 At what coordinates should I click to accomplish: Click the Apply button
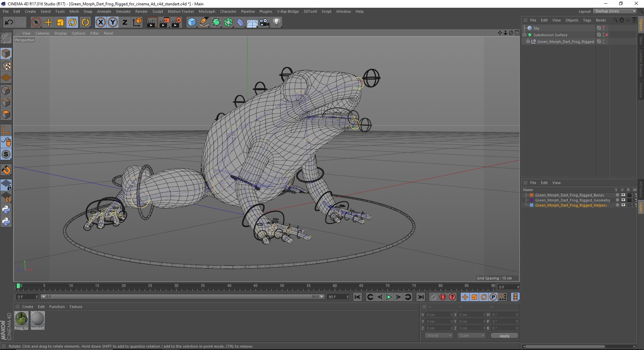pos(504,336)
